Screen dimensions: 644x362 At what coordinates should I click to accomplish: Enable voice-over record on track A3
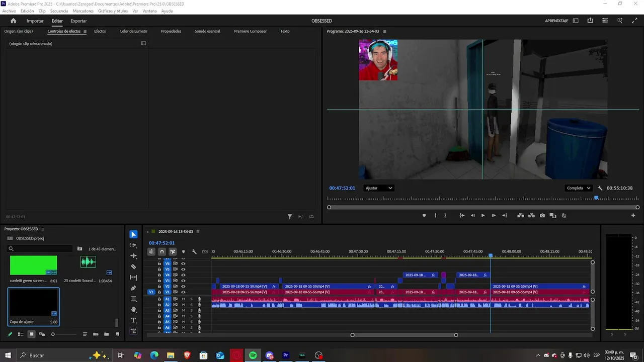pyautogui.click(x=199, y=311)
